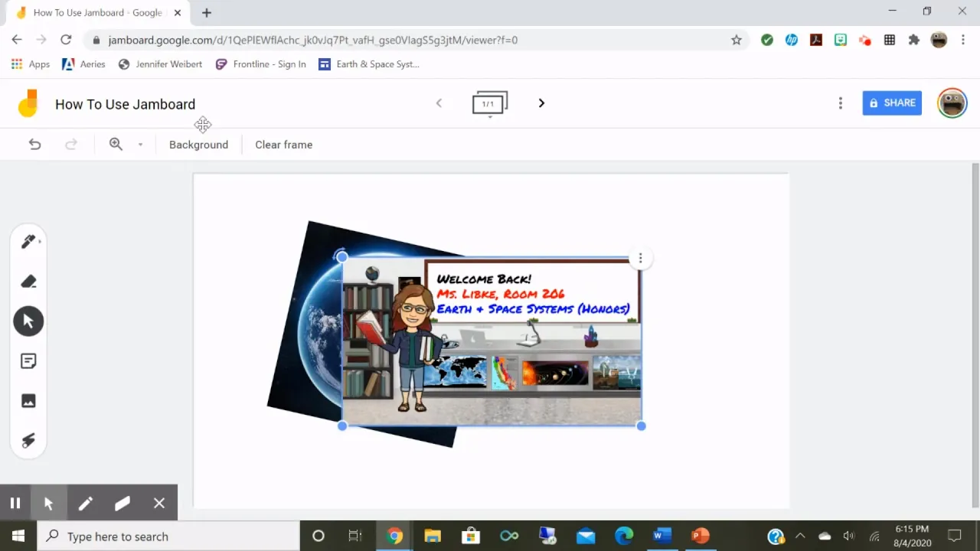Open the notification center

pos(955,536)
